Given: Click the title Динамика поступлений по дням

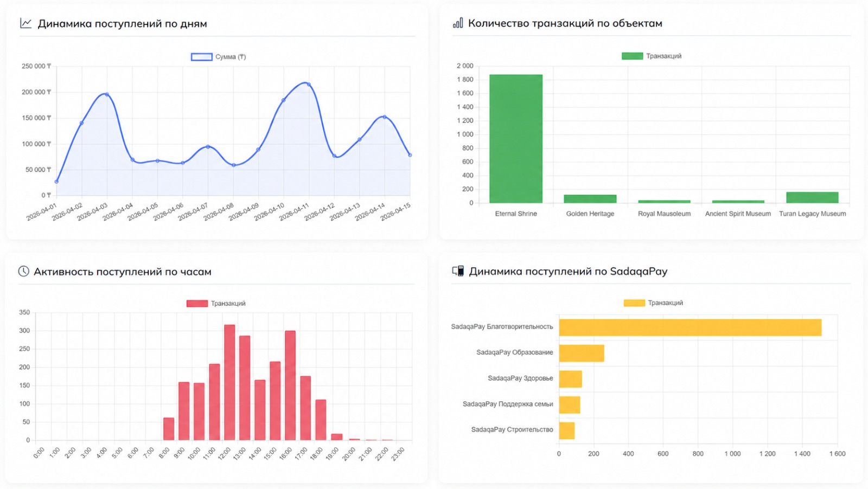Looking at the screenshot, I should [122, 24].
